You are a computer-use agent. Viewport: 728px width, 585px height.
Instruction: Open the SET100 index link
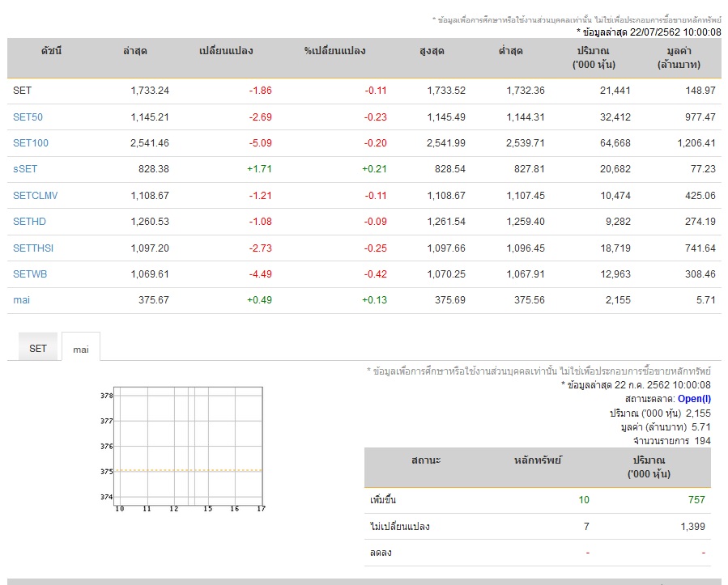(30, 143)
